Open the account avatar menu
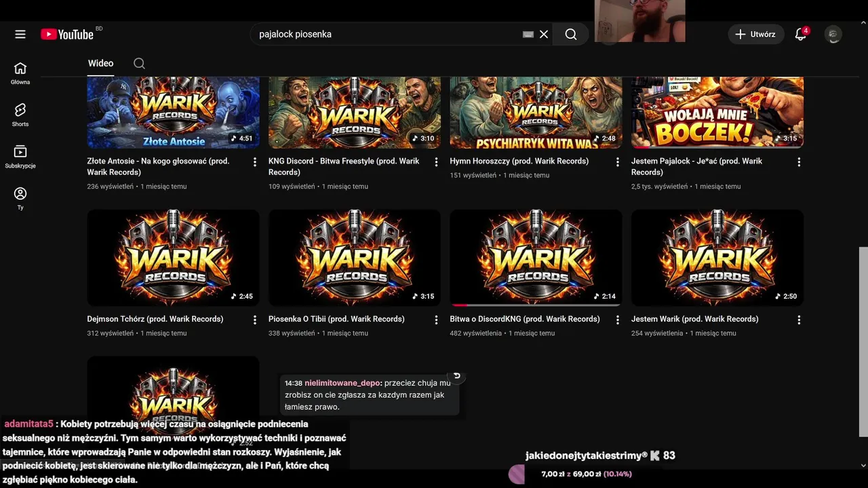This screenshot has width=868, height=488. click(833, 34)
